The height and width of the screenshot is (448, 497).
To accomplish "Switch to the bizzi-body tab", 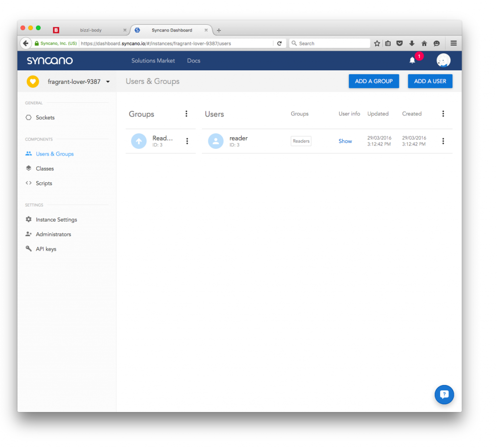I will click(x=90, y=30).
